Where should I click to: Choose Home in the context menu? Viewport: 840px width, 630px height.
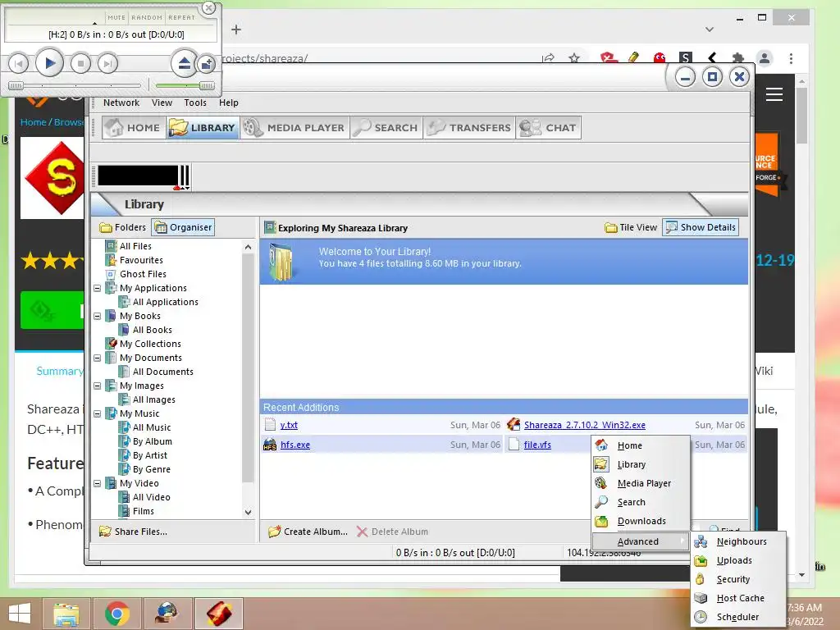click(x=641, y=445)
